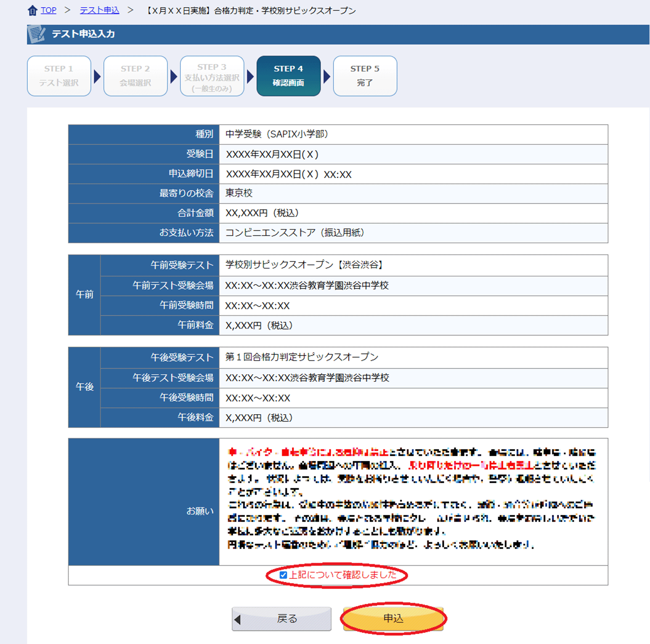This screenshot has height=644, width=650.
Task: Hit the arrow between STEP 4 and STEP 5
Action: (327, 77)
